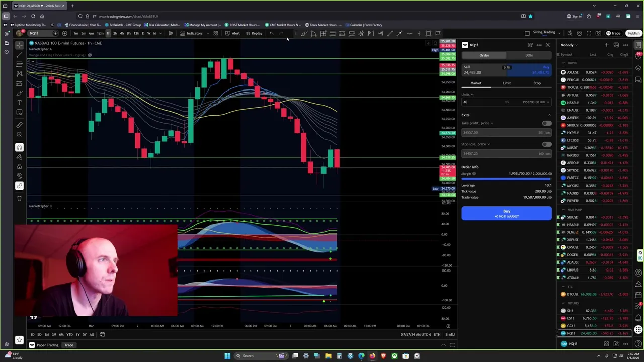This screenshot has width=644, height=362.
Task: Choose the Market order type
Action: (x=476, y=83)
